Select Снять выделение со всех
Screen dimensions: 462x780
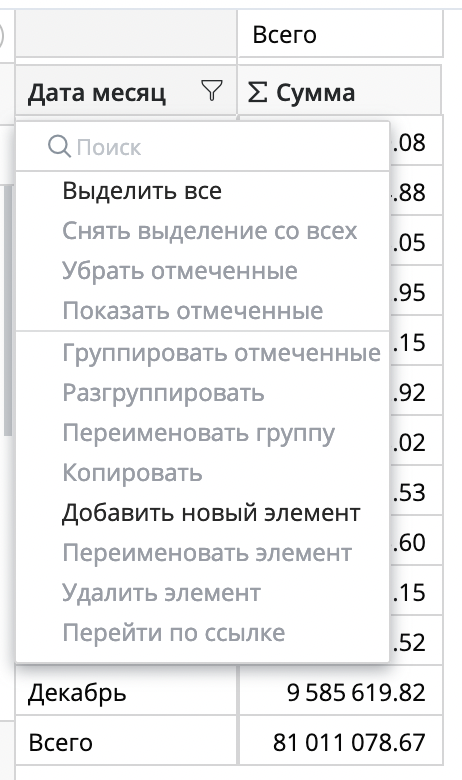click(209, 231)
